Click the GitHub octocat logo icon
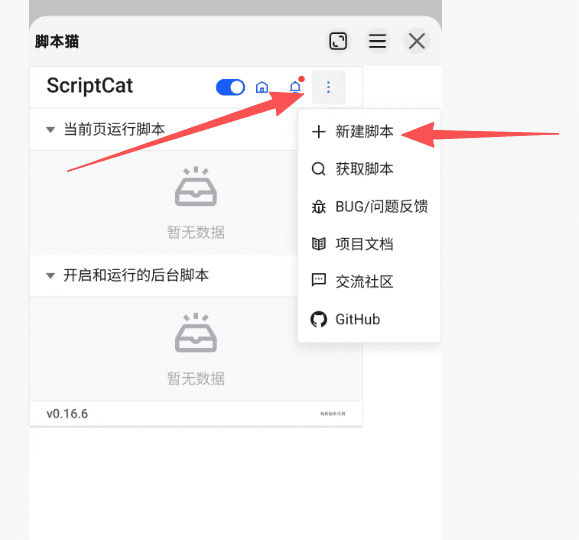 pos(318,319)
